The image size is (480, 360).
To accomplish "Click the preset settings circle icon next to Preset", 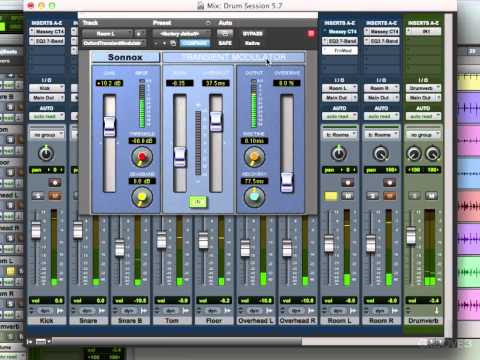I will [x=208, y=23].
